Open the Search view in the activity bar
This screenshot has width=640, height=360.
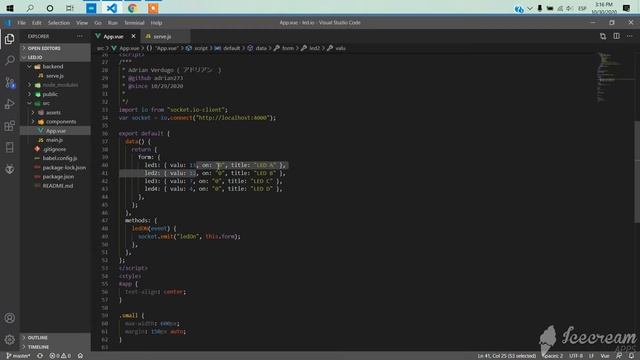click(x=9, y=60)
